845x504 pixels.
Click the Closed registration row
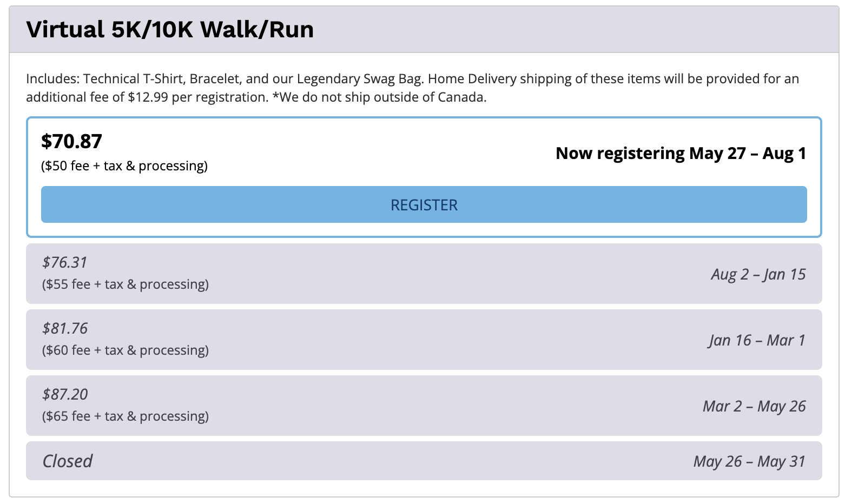tap(424, 461)
